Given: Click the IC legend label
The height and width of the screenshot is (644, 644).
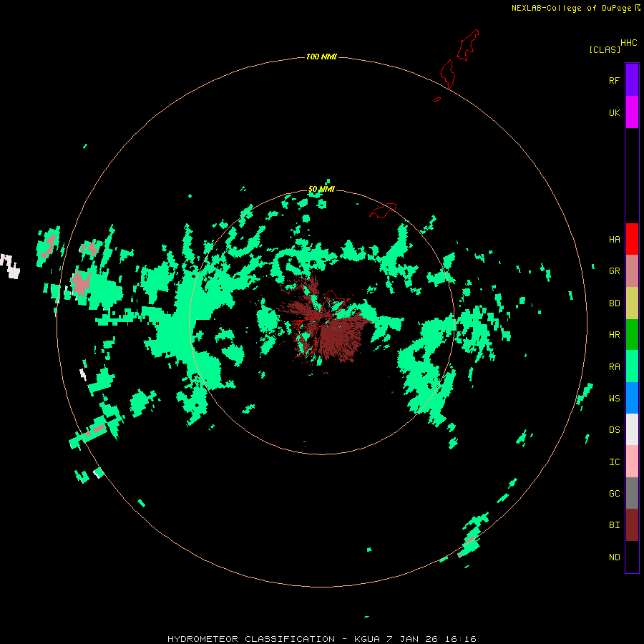Looking at the screenshot, I should point(614,462).
